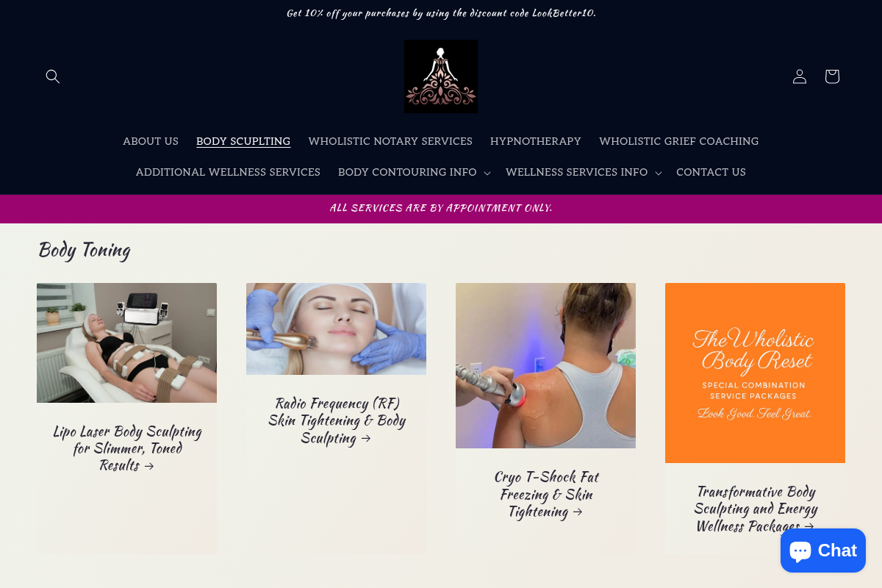Open the search magnifier icon
The height and width of the screenshot is (588, 882).
click(53, 76)
